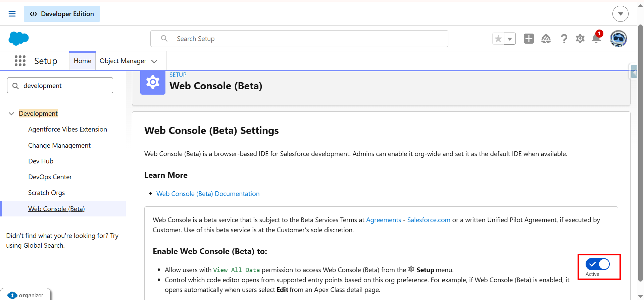644x300 pixels.
Task: Open the favorites list dropdown arrow
Action: [x=510, y=39]
